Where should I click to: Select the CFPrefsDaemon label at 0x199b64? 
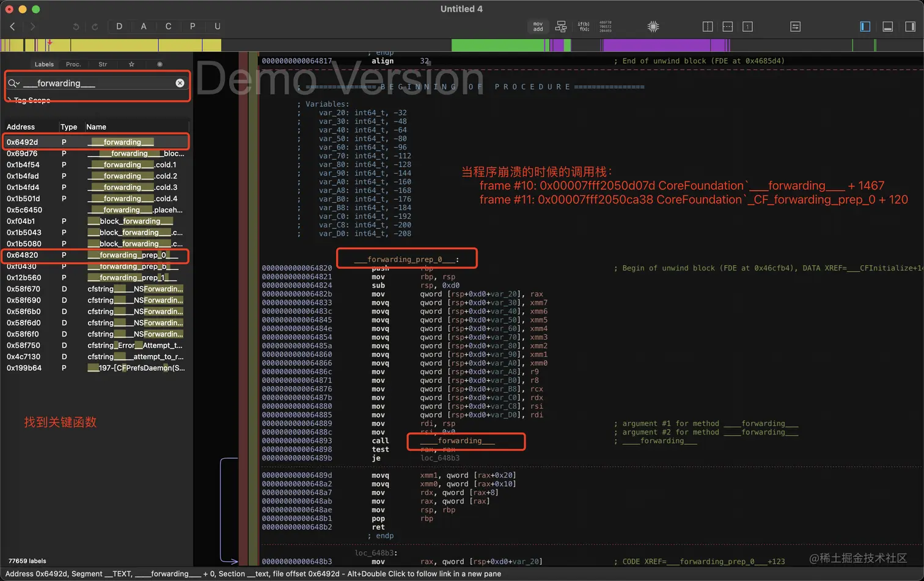[x=95, y=368]
